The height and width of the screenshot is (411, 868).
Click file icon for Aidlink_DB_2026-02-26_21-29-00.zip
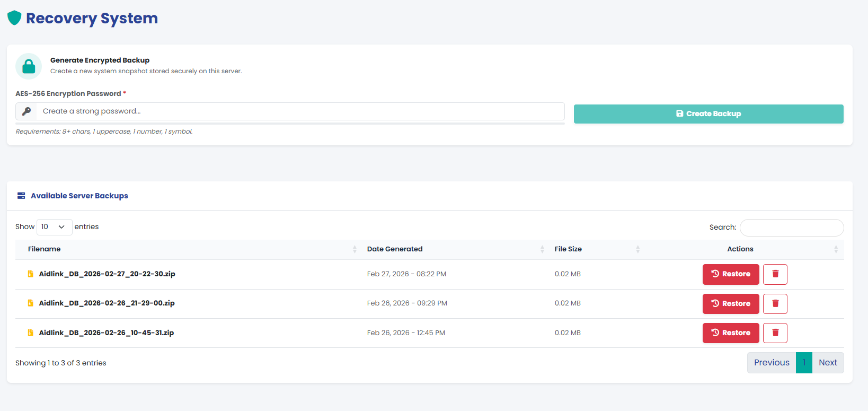(x=31, y=303)
